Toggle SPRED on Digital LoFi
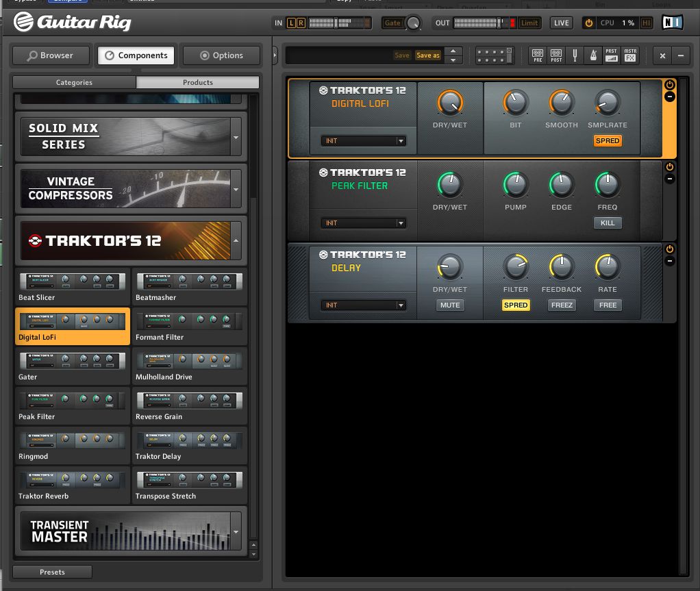Screen dimensions: 700x591 (608, 140)
